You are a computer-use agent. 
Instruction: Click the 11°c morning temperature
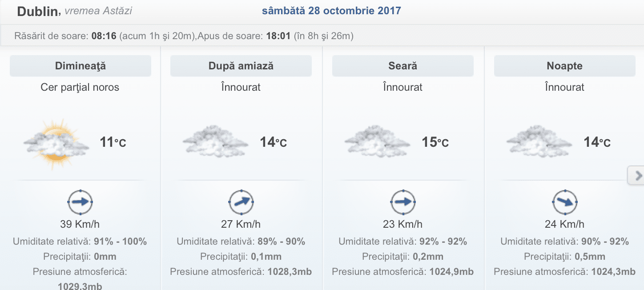click(113, 142)
